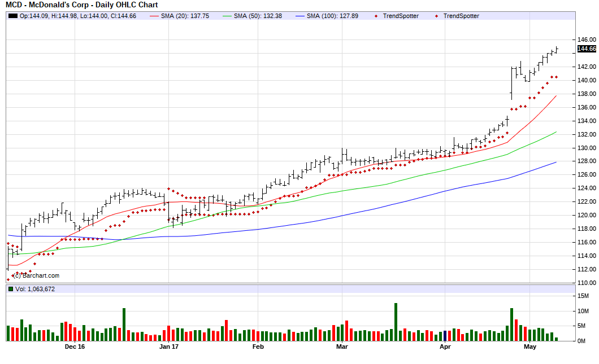Click the current price tag 144.66
This screenshot has height=364, width=599.
pos(587,49)
